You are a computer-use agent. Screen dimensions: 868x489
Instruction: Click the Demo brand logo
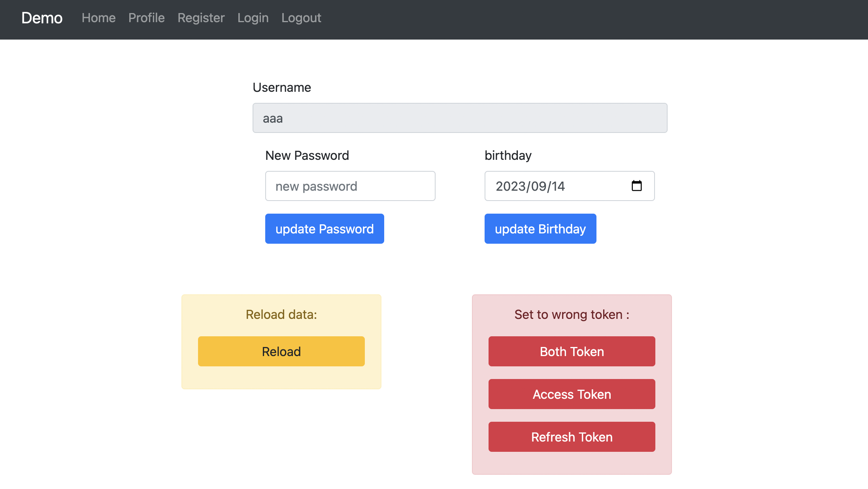tap(42, 18)
